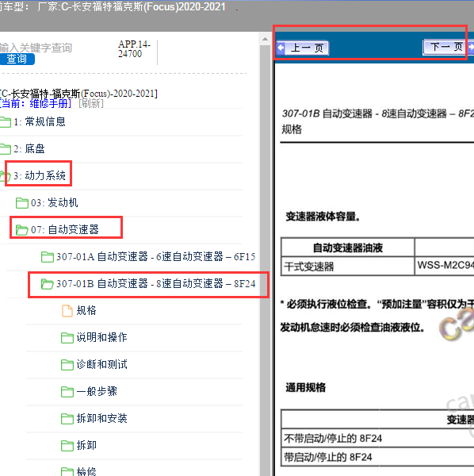Viewport: 474px width, 476px height.
Task: Expand the 03: 发动机 folder
Action: tap(54, 202)
